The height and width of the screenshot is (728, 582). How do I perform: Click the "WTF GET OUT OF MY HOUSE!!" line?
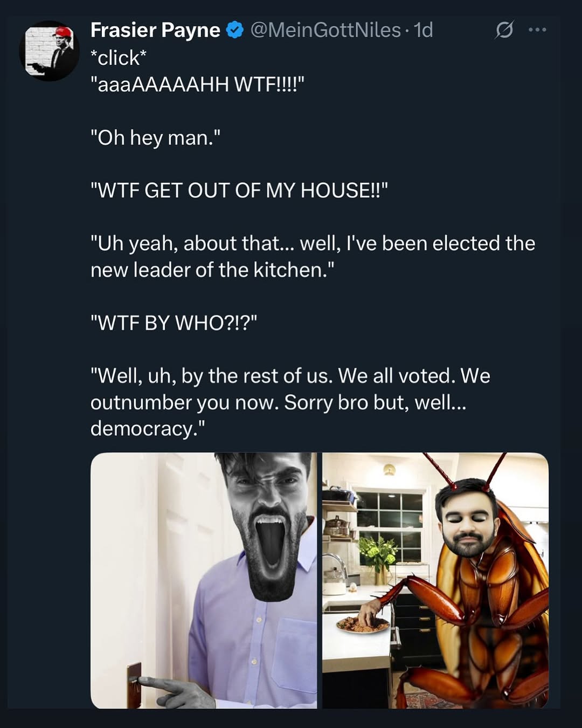point(239,191)
